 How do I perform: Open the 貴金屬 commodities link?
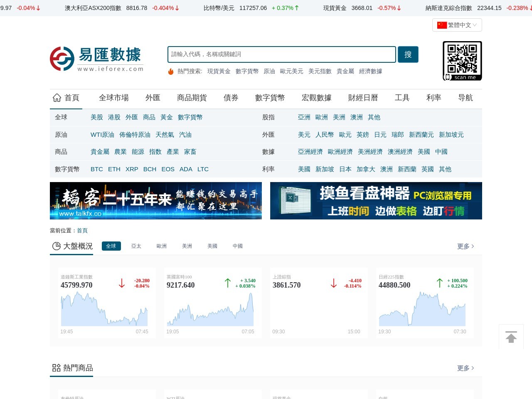point(100,152)
